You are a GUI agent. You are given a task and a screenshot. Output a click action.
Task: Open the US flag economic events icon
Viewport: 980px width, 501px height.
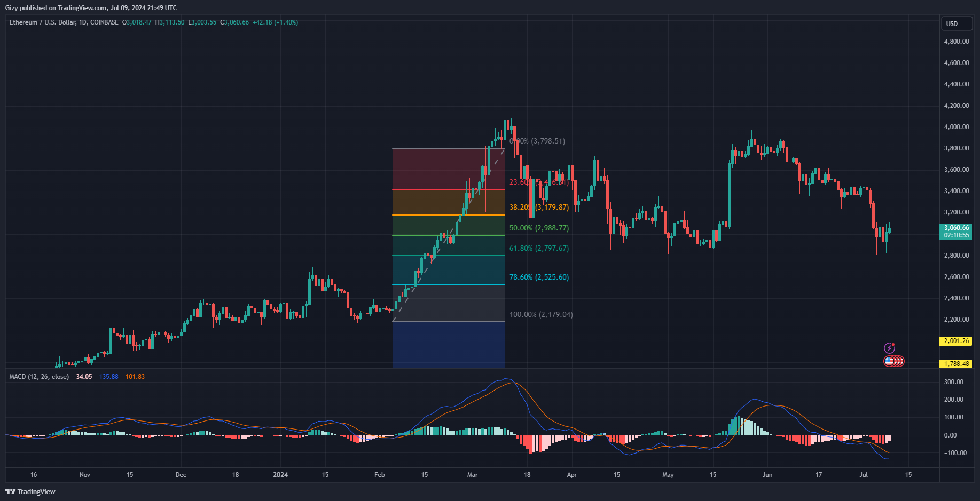pyautogui.click(x=889, y=361)
